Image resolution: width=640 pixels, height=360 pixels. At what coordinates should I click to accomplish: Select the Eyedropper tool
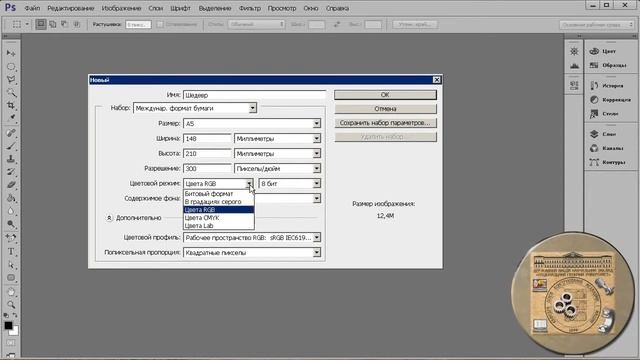point(11,119)
